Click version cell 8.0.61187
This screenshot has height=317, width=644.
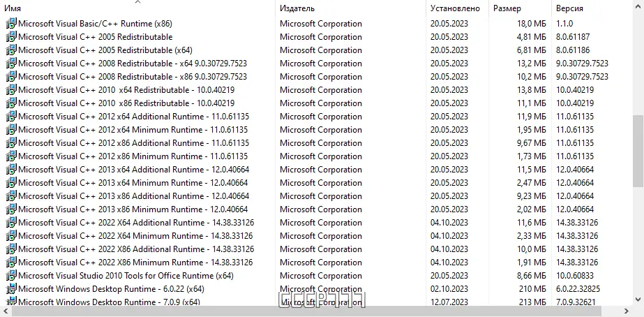573,36
